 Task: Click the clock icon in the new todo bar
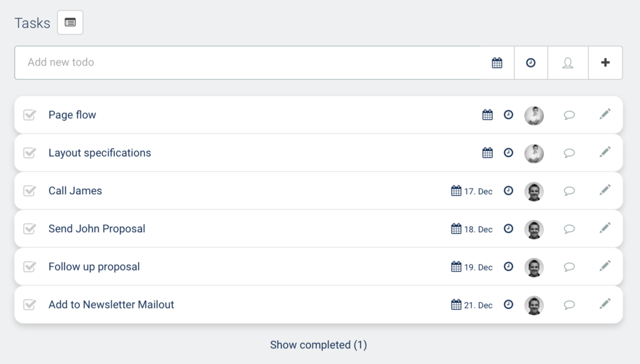coord(531,62)
